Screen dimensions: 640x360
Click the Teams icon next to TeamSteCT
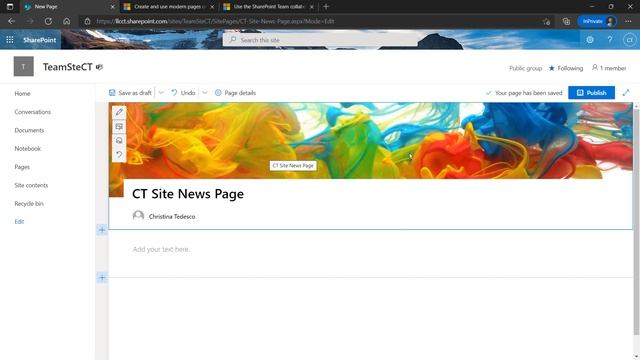pyautogui.click(x=99, y=67)
